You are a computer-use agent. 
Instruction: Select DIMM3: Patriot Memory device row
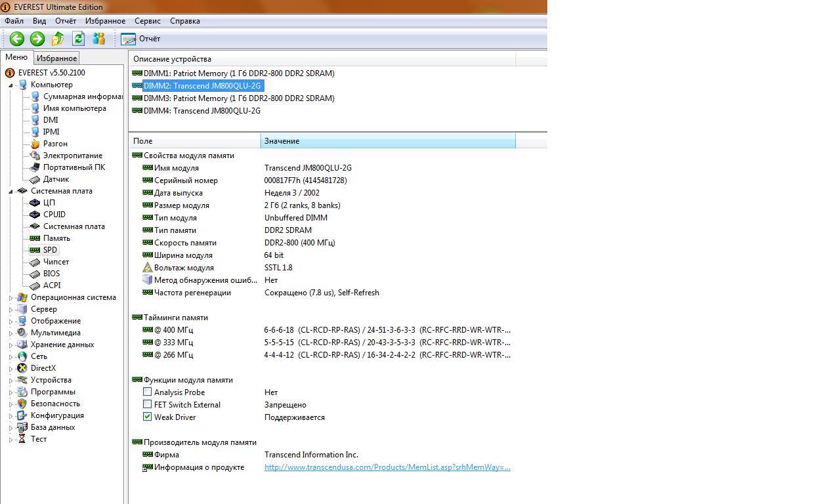239,98
